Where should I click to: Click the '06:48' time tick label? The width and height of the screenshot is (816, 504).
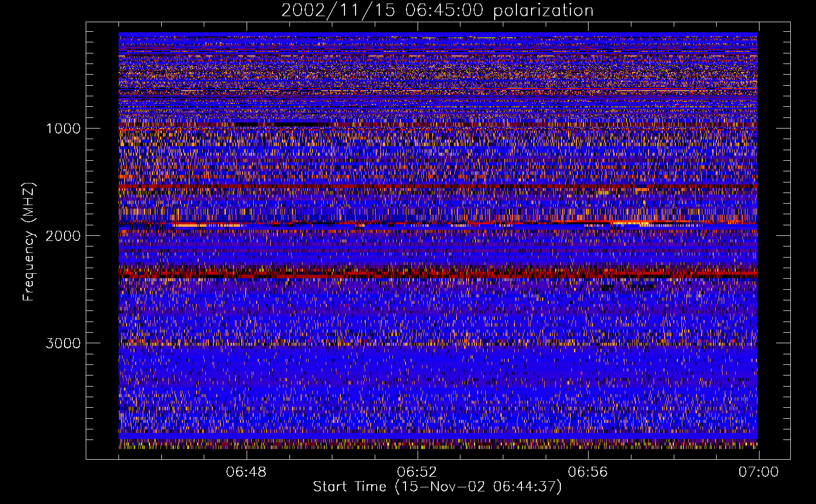click(x=246, y=472)
